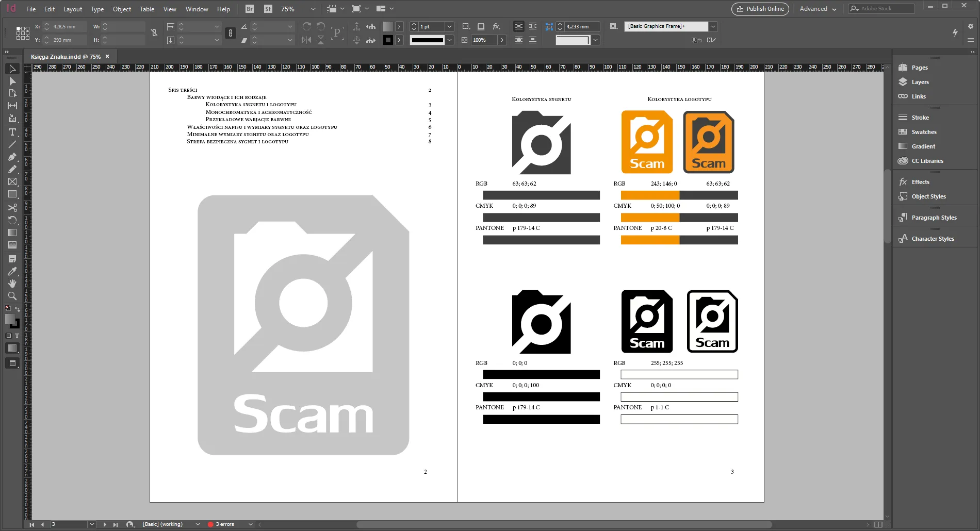Toggle constrain proportions for width and height

(x=154, y=33)
